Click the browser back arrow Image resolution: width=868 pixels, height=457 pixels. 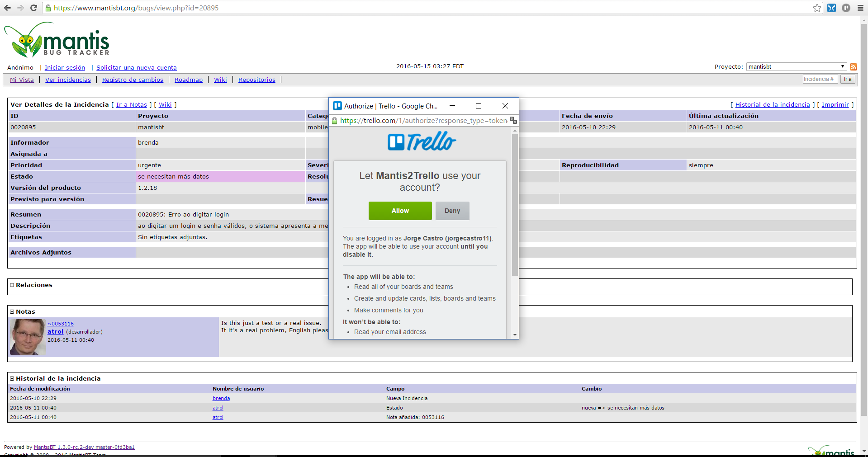(x=8, y=8)
